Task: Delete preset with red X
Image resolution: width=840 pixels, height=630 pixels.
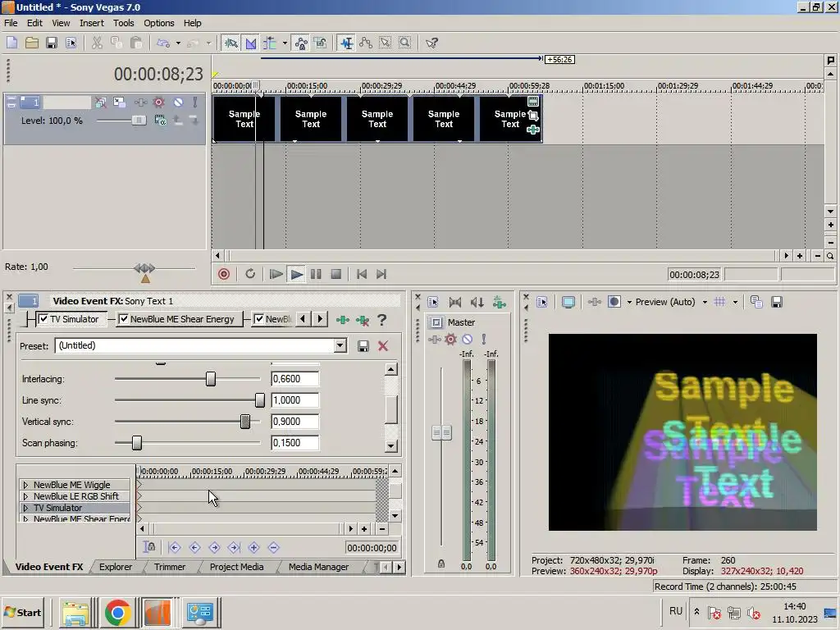Action: (383, 346)
